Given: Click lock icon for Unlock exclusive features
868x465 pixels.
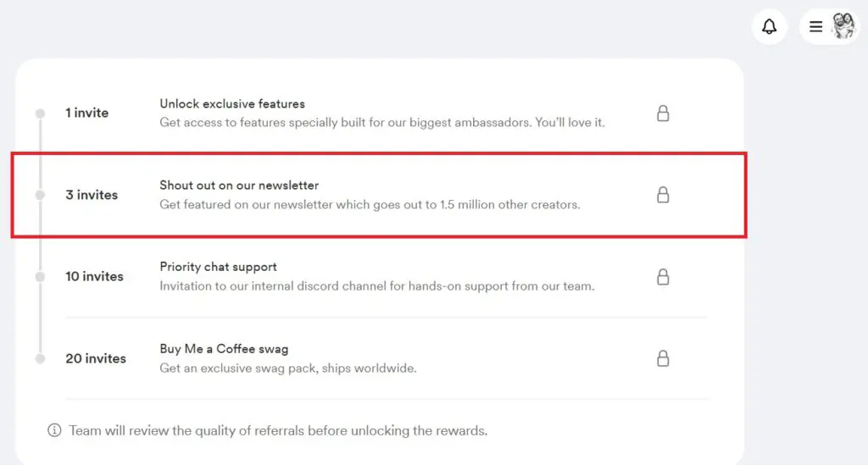Looking at the screenshot, I should coord(663,113).
